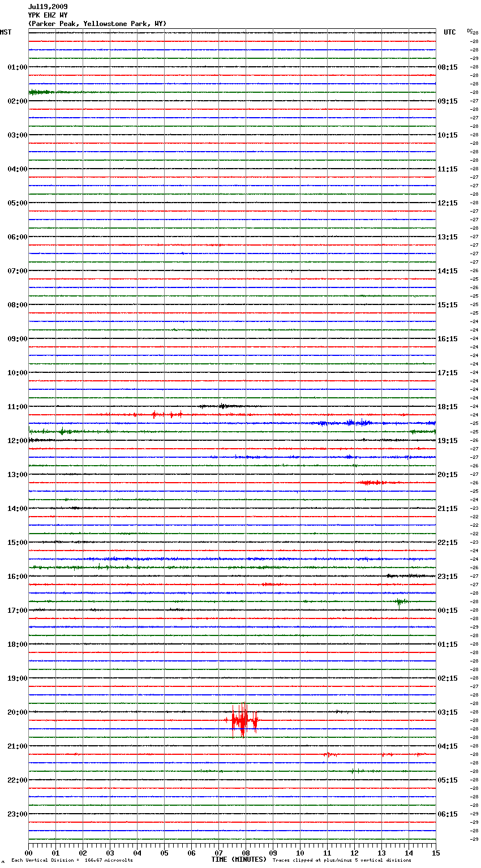Click the 08:15 UTC time label
This screenshot has height=868, width=481.
[x=448, y=67]
